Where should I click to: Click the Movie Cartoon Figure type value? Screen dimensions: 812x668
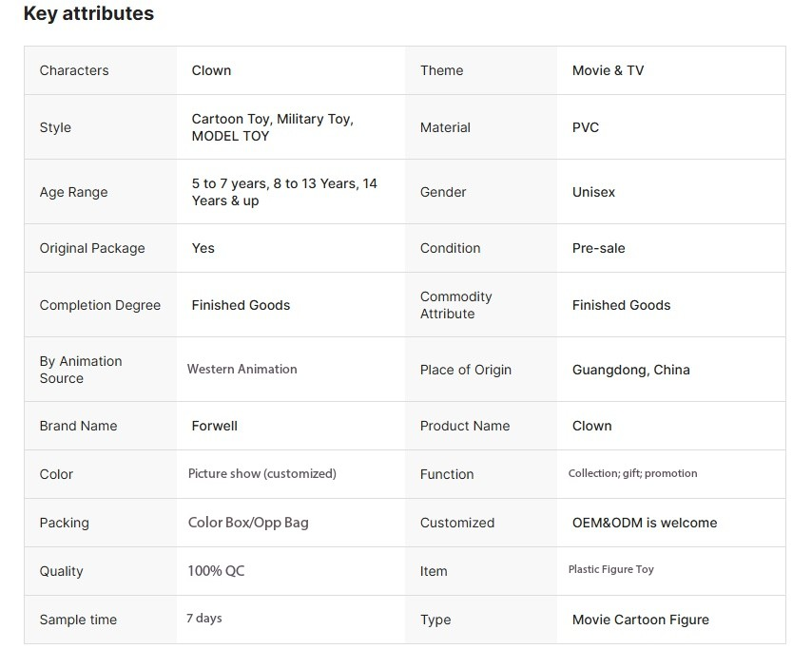(640, 620)
